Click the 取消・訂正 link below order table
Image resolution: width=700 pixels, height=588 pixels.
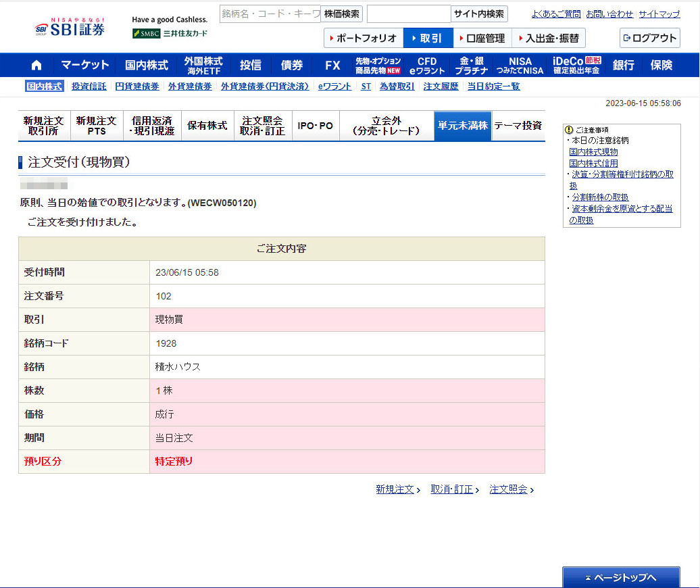point(452,489)
